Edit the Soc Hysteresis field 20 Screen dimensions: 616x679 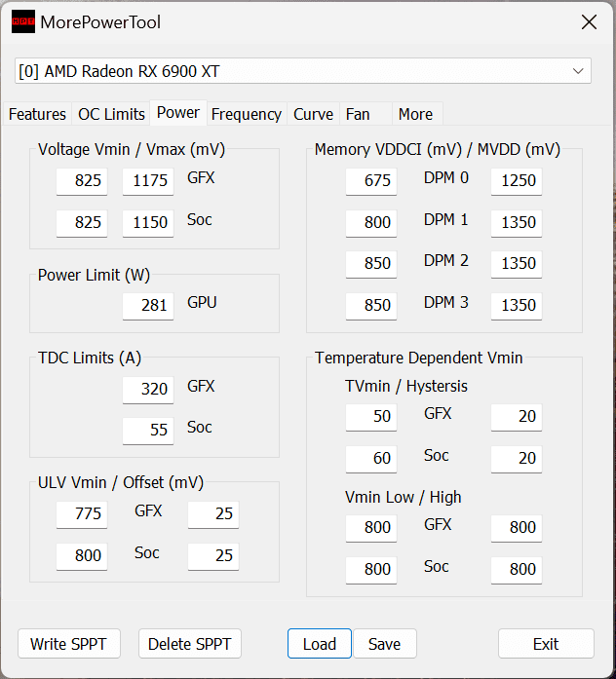[517, 459]
